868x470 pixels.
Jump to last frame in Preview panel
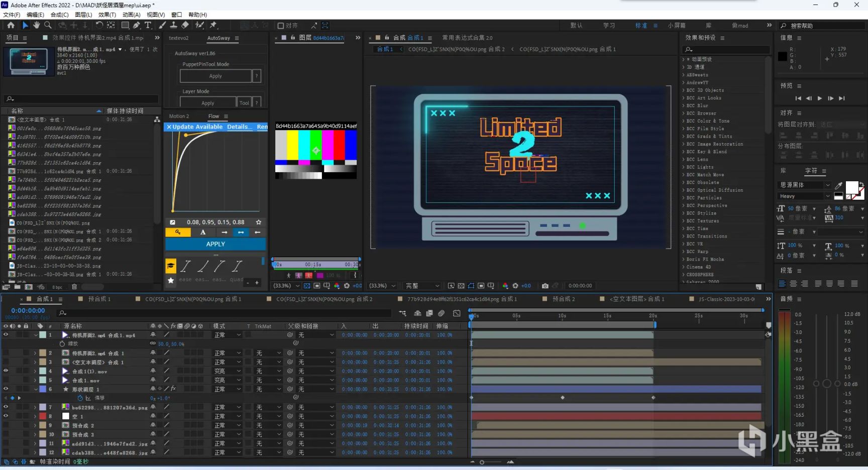click(842, 98)
